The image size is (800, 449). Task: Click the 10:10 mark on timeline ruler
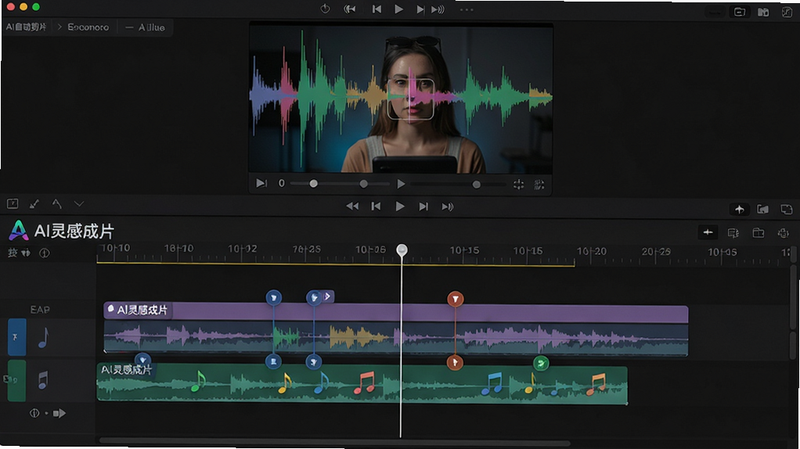116,248
